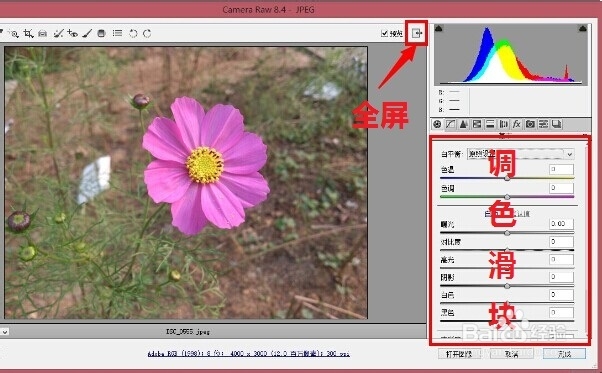
Task: Click the Highlights (高光) value field
Action: (561, 259)
